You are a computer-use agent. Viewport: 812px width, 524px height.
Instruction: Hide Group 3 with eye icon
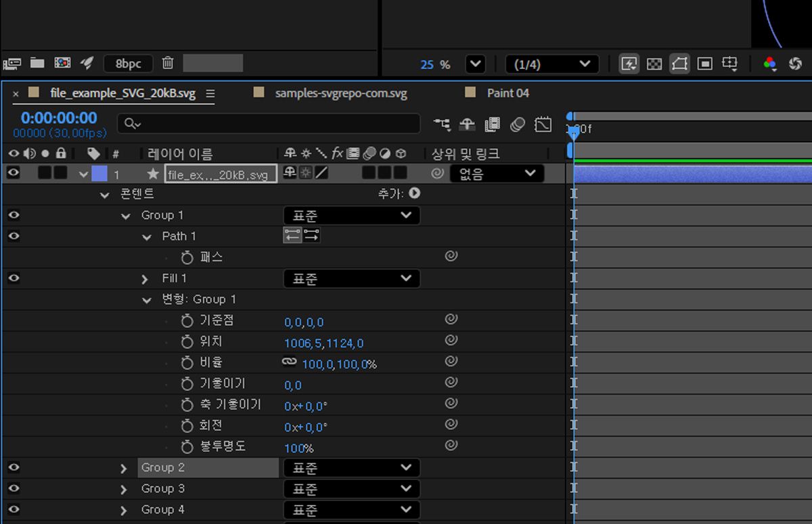pos(14,488)
